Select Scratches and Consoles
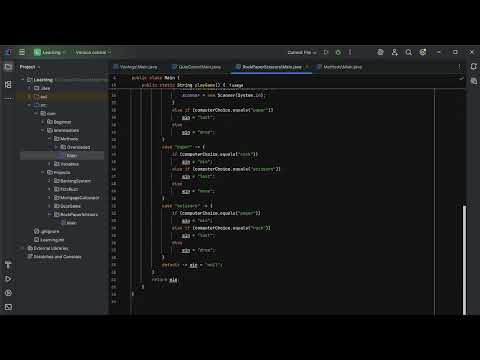Screen dimensions: 480x360 (x=54, y=257)
